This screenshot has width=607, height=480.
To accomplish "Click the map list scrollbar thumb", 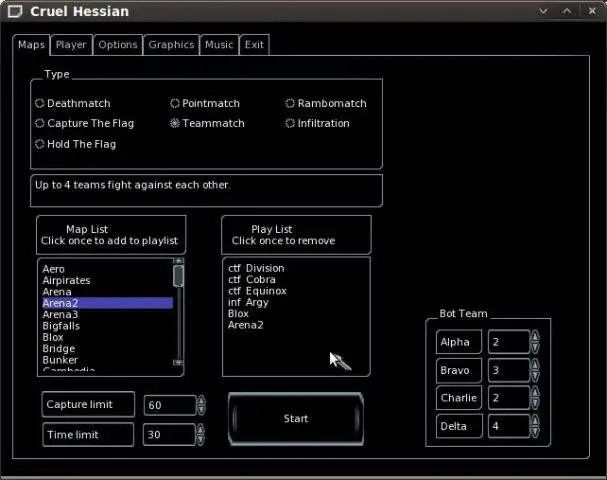I will pos(178,276).
